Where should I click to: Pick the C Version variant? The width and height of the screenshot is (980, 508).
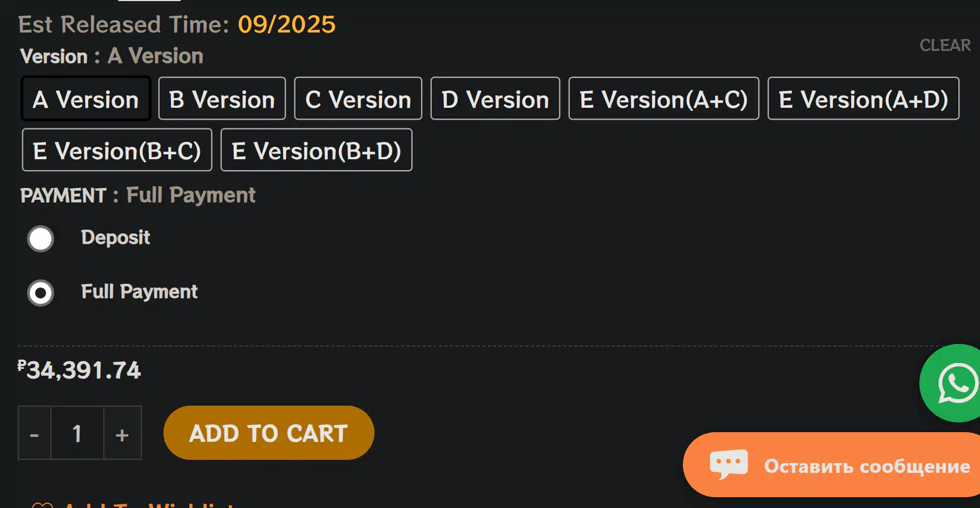358,99
